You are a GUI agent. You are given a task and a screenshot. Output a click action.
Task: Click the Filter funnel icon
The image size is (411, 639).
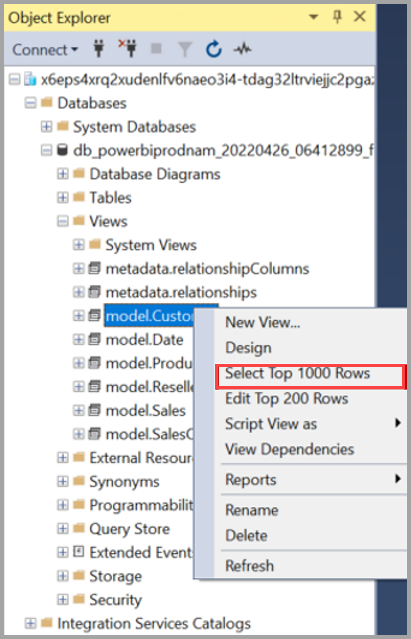click(x=185, y=49)
